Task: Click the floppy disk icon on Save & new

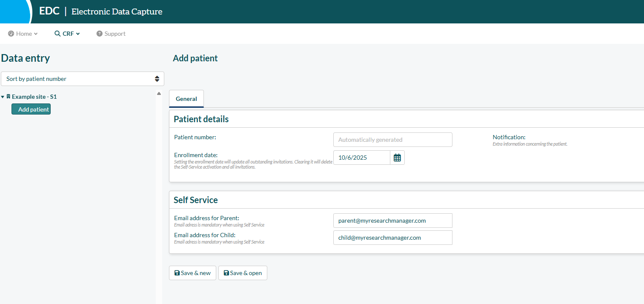Action: 177,273
